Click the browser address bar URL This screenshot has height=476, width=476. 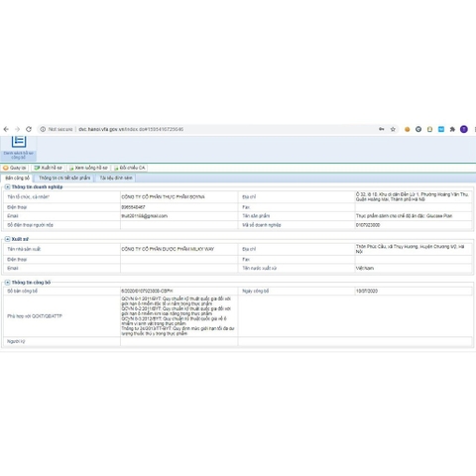tap(131, 129)
